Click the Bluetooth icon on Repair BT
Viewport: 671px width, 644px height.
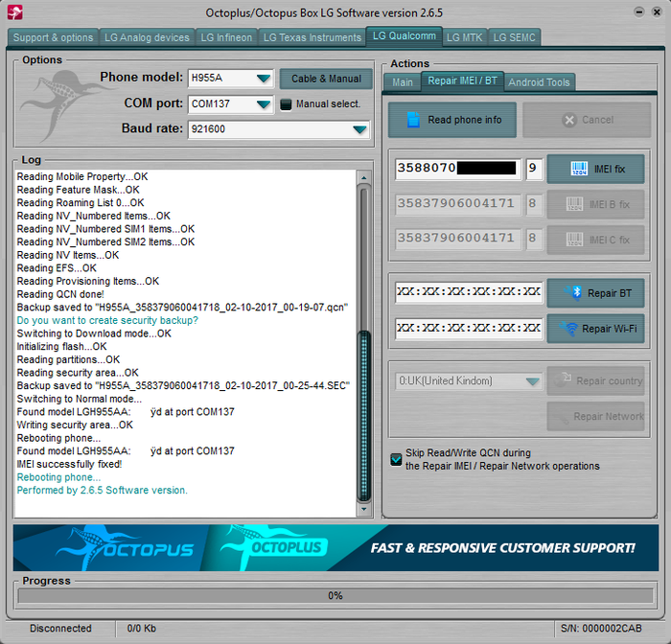[575, 292]
